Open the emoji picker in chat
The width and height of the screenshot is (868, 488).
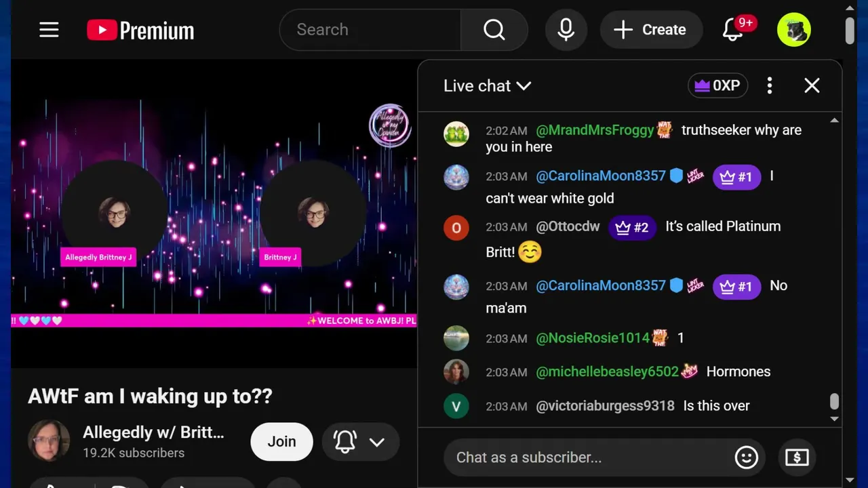click(747, 457)
